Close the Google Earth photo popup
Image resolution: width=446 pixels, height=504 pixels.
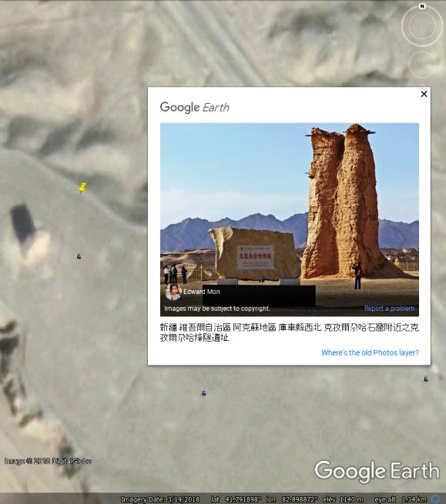pyautogui.click(x=424, y=94)
